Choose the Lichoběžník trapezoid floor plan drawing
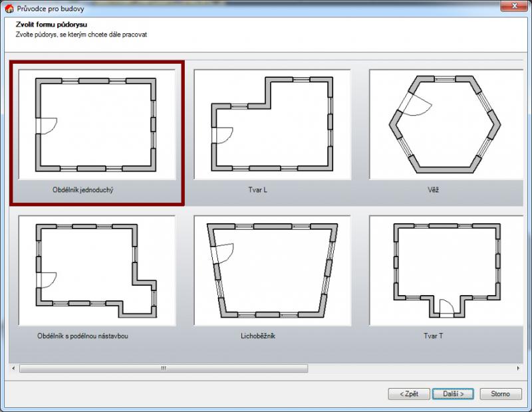Viewport: 532px width, 412px height. (x=272, y=270)
